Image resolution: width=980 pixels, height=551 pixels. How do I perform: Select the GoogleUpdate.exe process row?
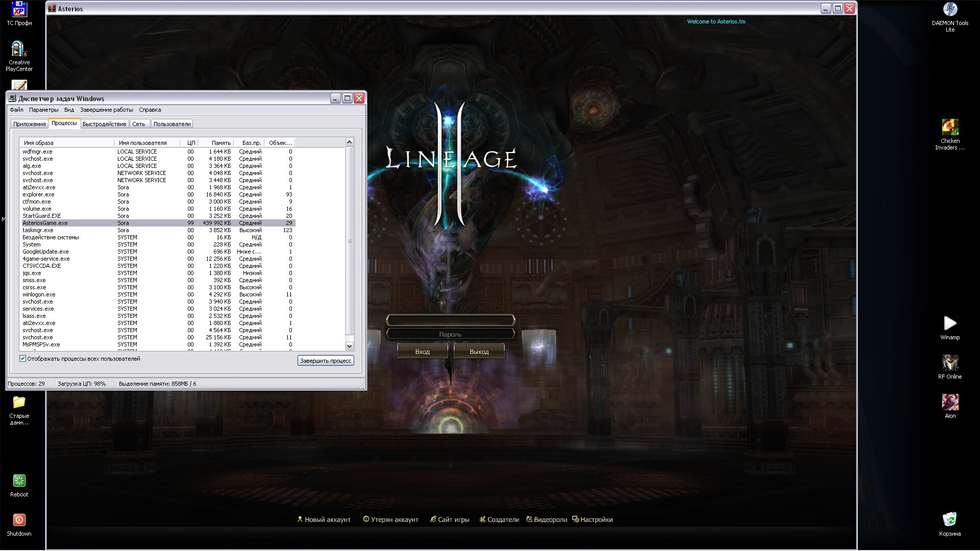pyautogui.click(x=158, y=252)
